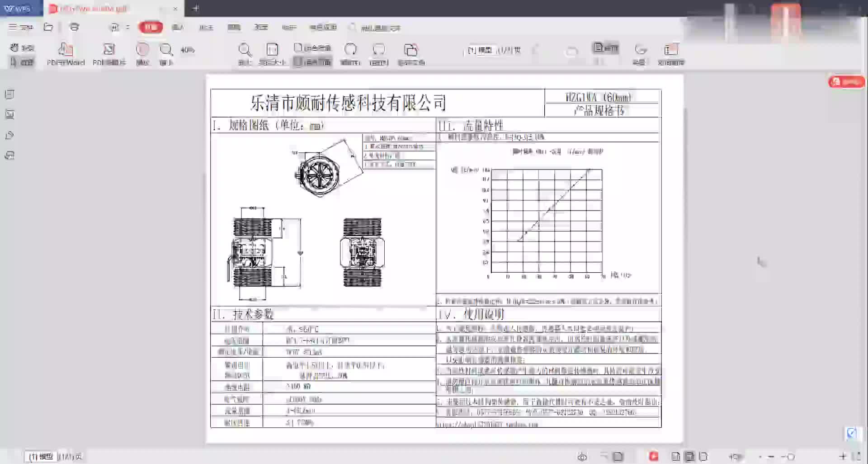
Task: Open the sixth ribbon tab
Action: click(289, 28)
